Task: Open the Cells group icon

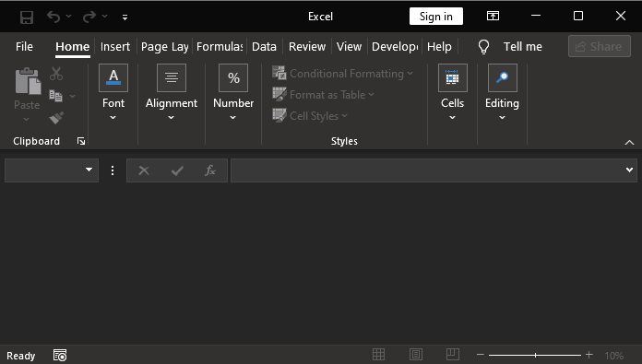Action: [452, 77]
